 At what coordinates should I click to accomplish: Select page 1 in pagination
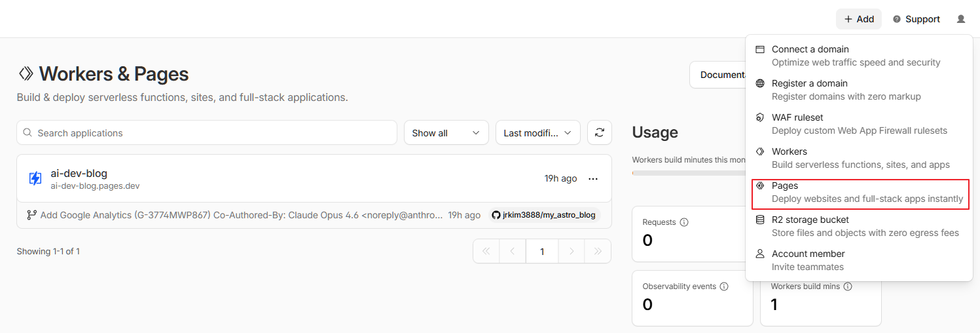coord(542,251)
